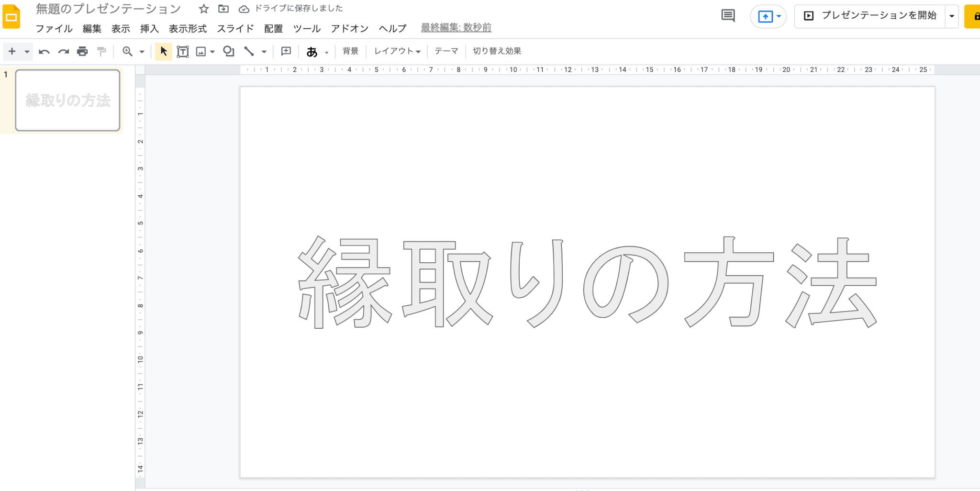Click the print icon

82,52
